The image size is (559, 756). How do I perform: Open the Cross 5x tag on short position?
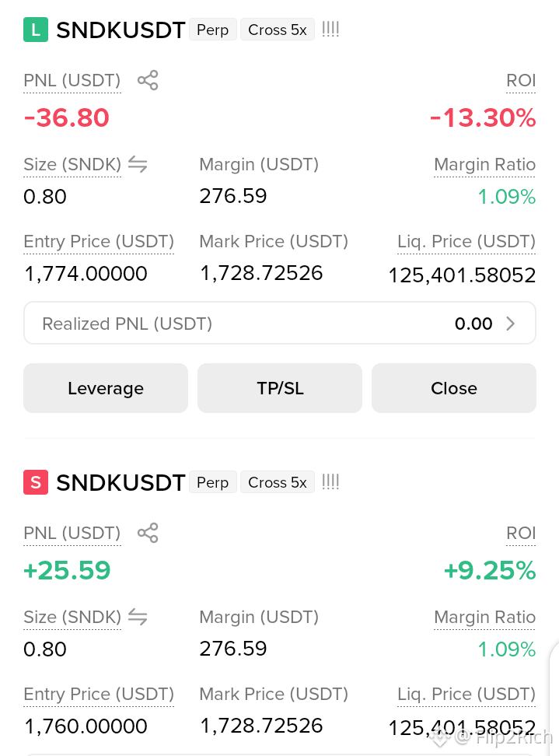277,482
